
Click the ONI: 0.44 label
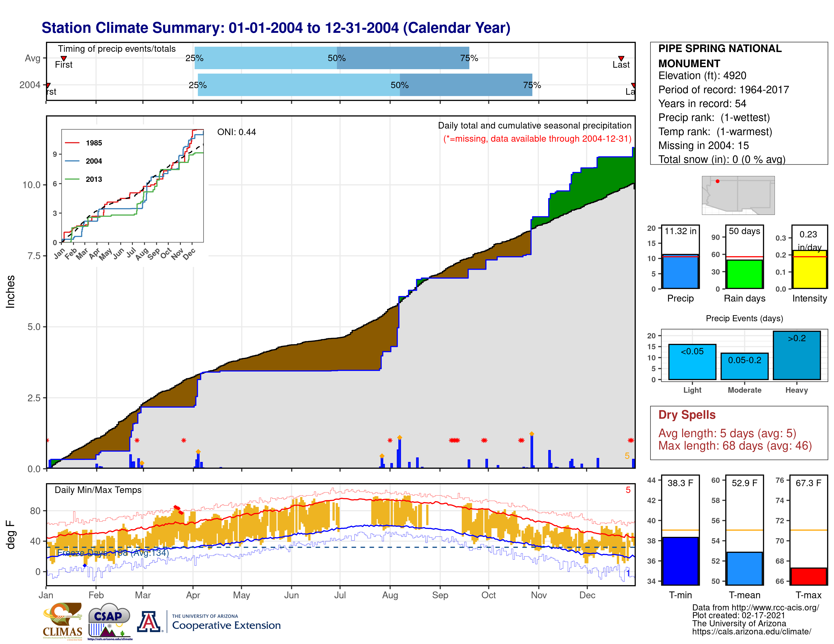click(x=236, y=132)
